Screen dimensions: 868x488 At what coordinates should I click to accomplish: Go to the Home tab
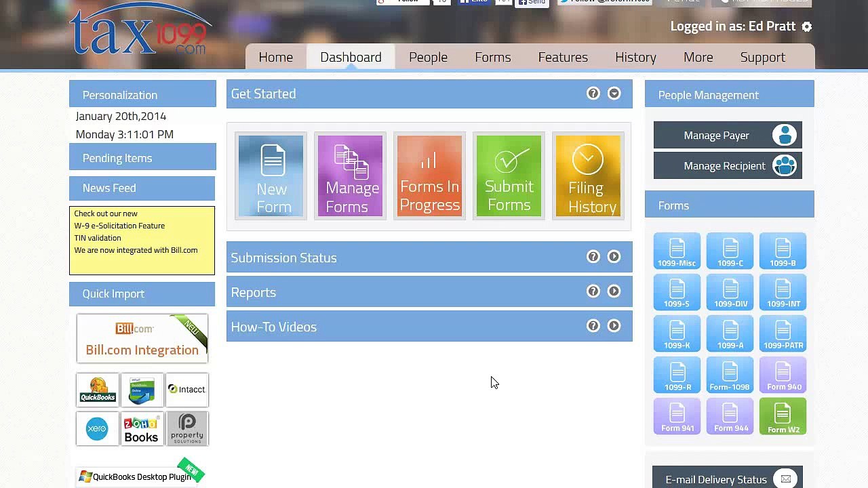pyautogui.click(x=275, y=57)
